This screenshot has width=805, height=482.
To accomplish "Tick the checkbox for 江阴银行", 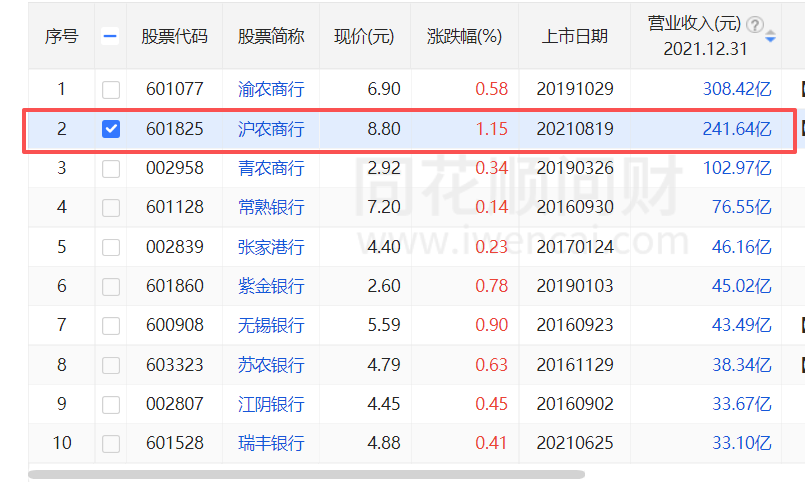I will tap(111, 404).
